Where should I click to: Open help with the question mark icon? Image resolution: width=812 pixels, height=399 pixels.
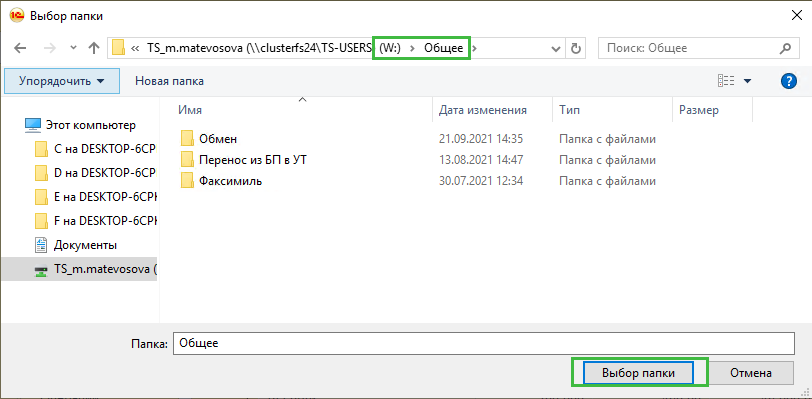point(788,81)
